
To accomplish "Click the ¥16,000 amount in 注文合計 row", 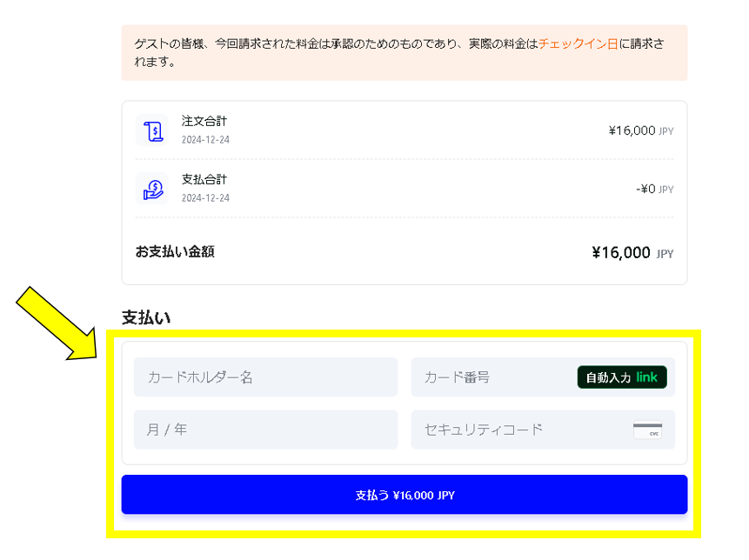I will (632, 130).
